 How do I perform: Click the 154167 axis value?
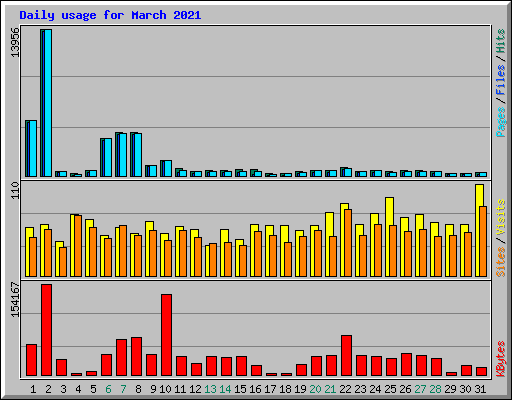click(15, 300)
